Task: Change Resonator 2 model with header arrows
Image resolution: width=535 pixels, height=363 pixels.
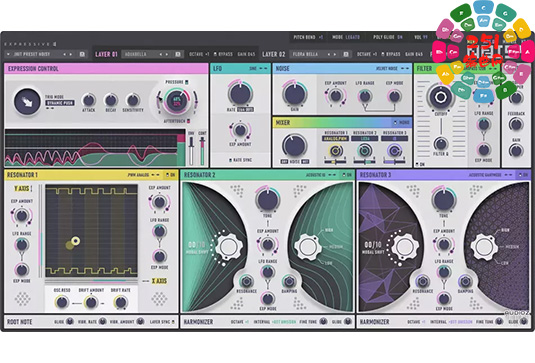Action: (x=332, y=175)
